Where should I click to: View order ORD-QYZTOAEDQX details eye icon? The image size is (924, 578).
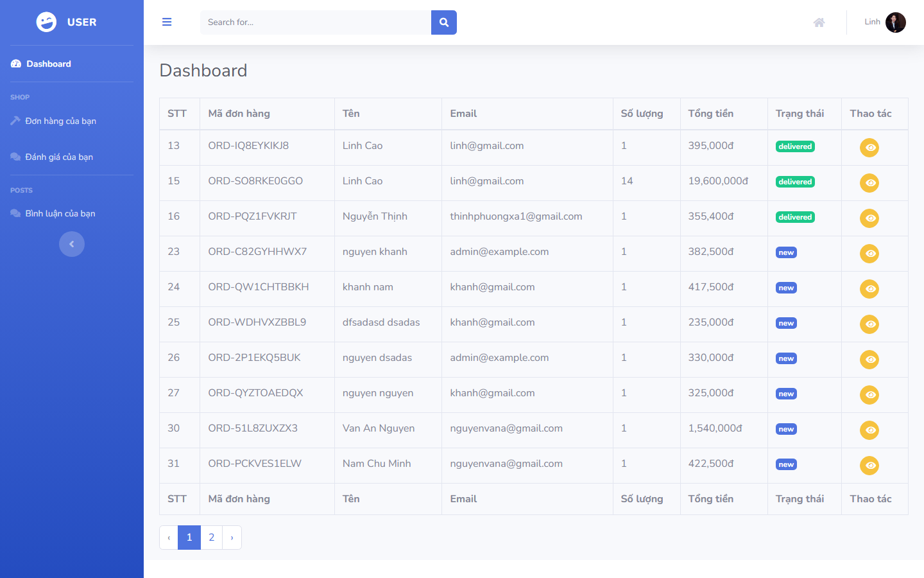869,395
